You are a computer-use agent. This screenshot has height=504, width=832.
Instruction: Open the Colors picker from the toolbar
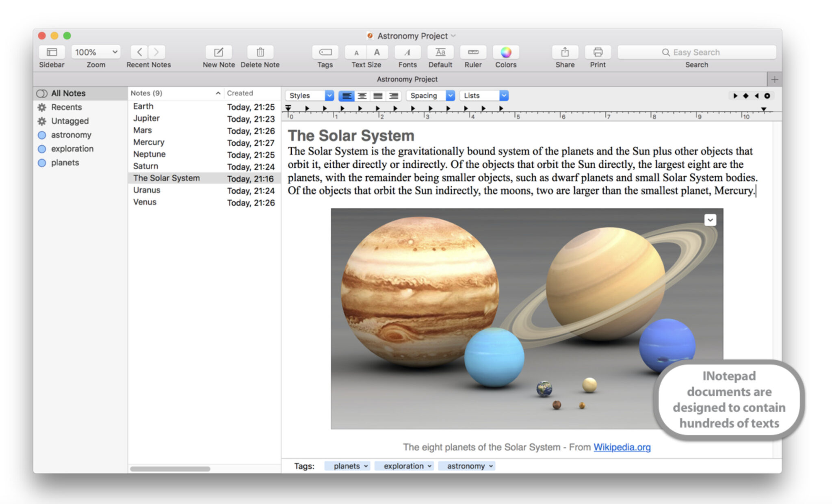506,53
